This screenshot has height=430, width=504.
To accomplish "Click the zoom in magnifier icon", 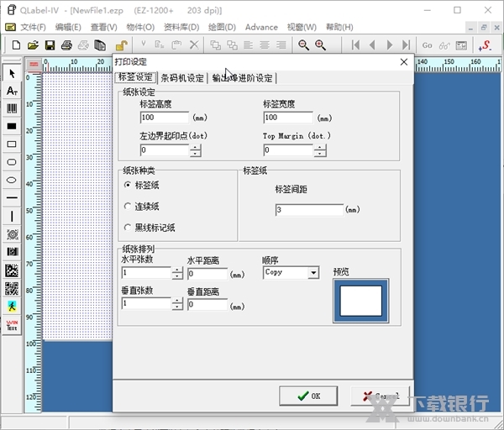I will coord(320,45).
